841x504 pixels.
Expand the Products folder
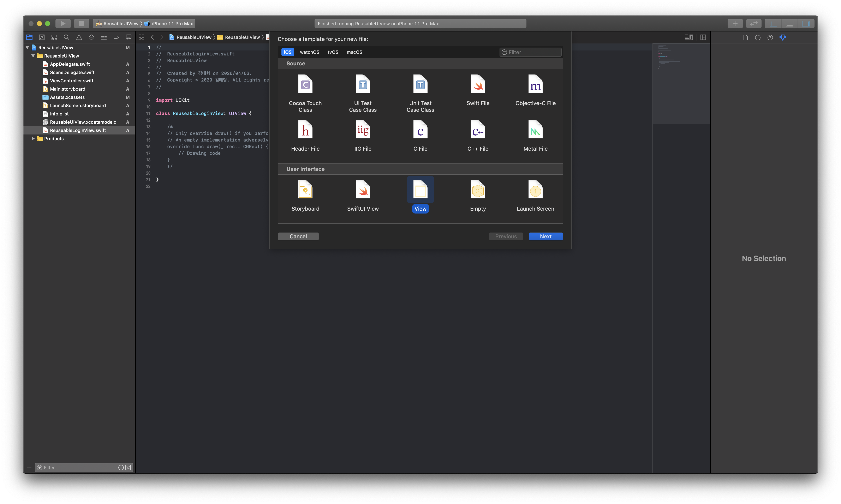[33, 139]
